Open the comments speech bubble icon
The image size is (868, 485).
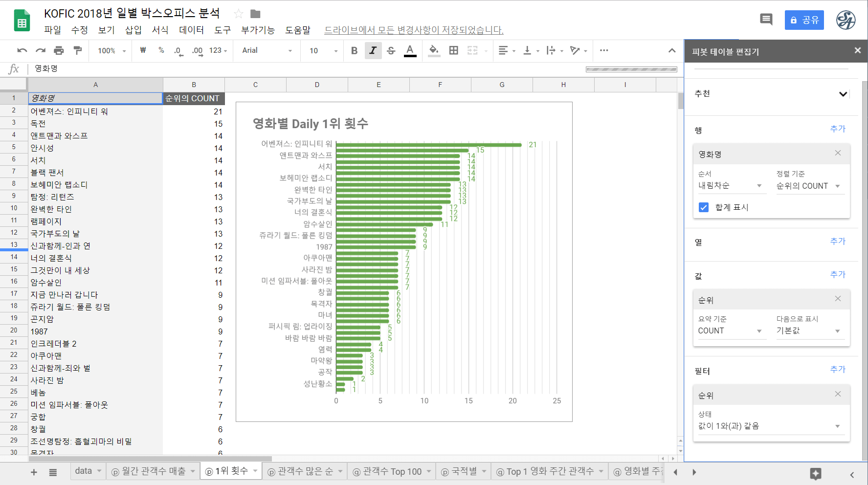(x=766, y=20)
